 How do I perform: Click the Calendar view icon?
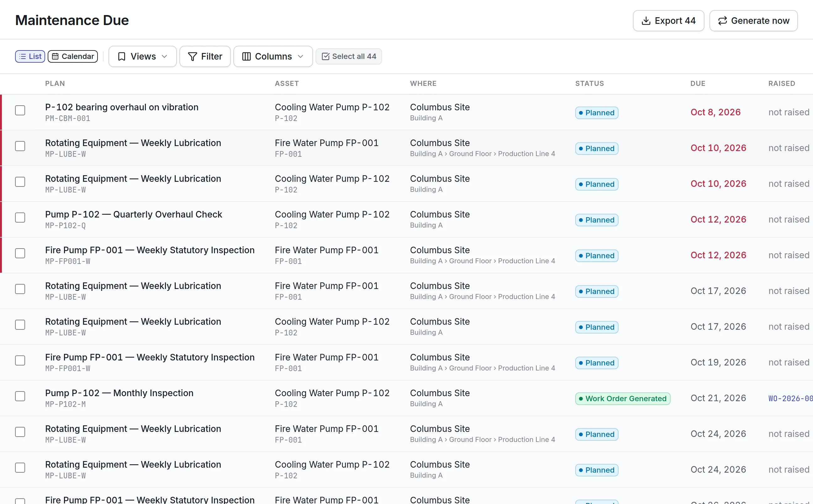click(55, 56)
